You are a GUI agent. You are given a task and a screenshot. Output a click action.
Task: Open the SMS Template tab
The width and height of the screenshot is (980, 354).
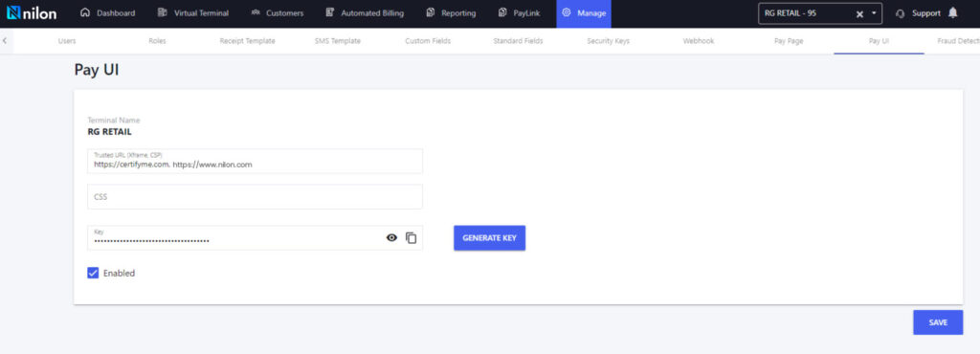pyautogui.click(x=338, y=41)
